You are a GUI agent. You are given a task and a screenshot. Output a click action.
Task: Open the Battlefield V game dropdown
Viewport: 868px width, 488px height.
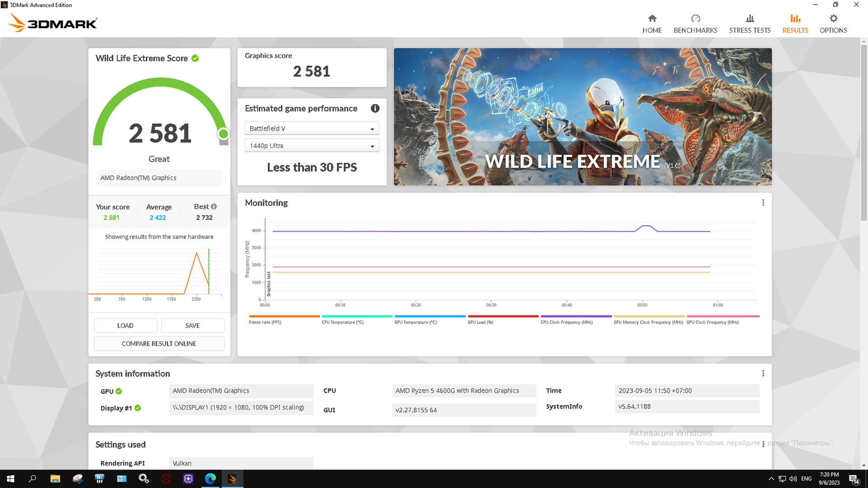click(311, 128)
